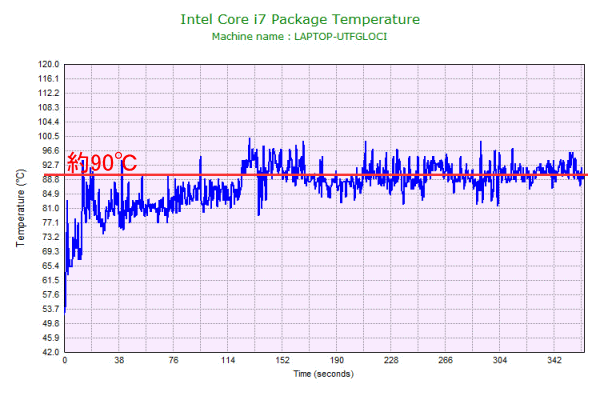Click the 'Time (seconds)' x-axis title

(x=323, y=374)
